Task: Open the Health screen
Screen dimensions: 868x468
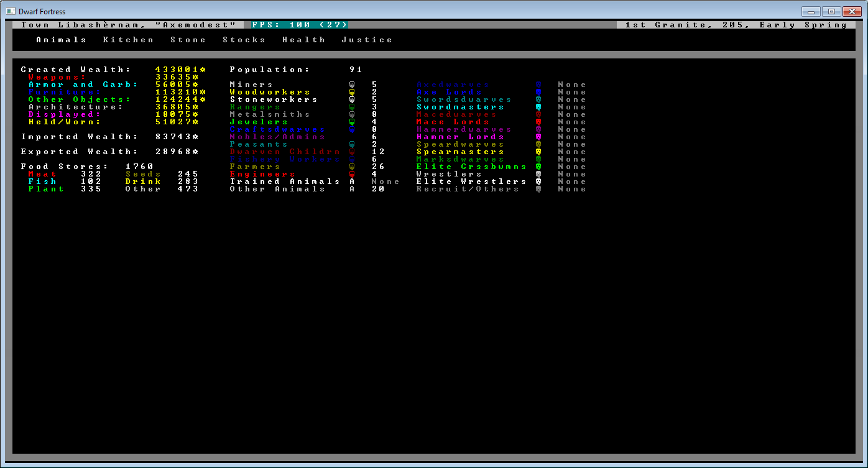Action: (x=304, y=40)
